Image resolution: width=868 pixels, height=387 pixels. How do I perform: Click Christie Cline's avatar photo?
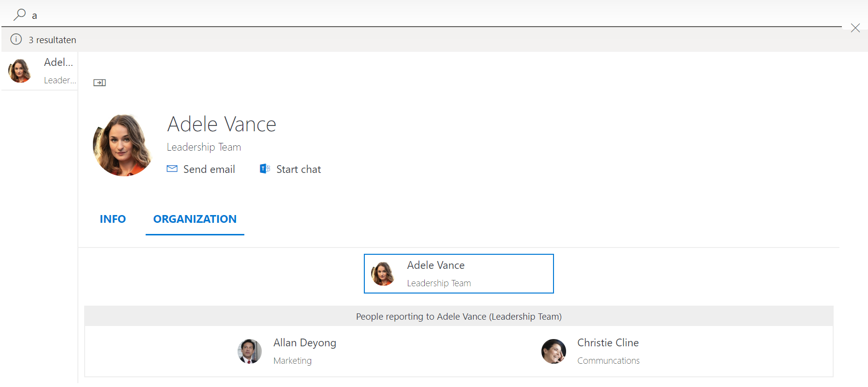pos(554,351)
